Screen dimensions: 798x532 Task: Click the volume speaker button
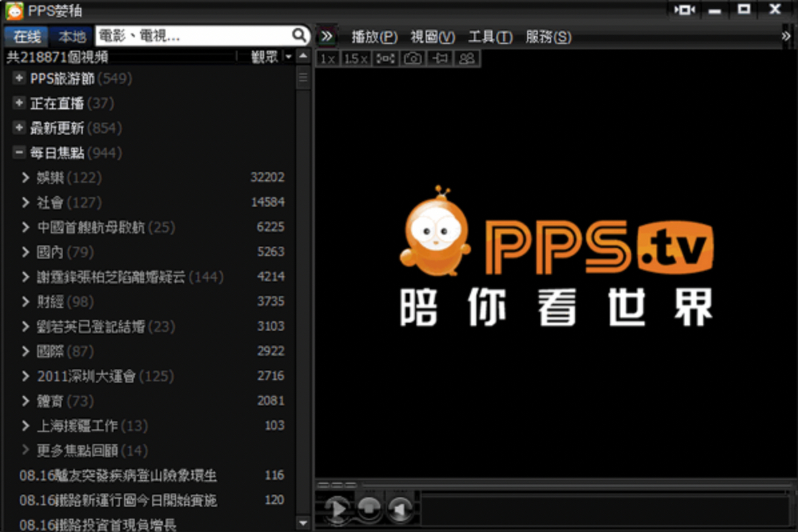pos(400,509)
